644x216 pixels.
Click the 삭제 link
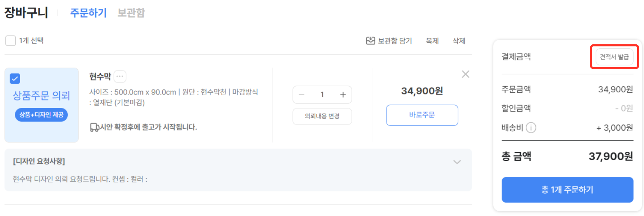(459, 41)
